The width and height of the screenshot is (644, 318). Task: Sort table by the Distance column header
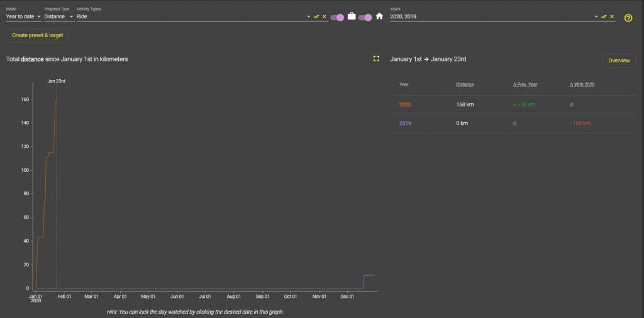(465, 84)
